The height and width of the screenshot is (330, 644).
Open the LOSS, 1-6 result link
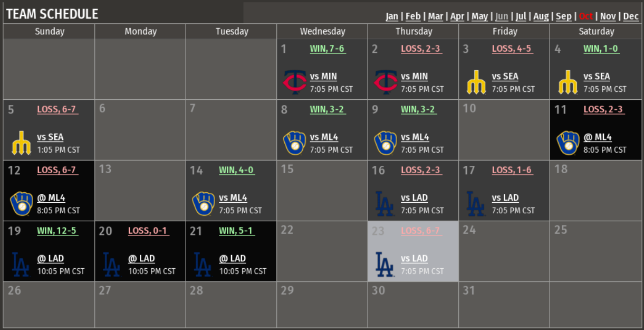512,170
